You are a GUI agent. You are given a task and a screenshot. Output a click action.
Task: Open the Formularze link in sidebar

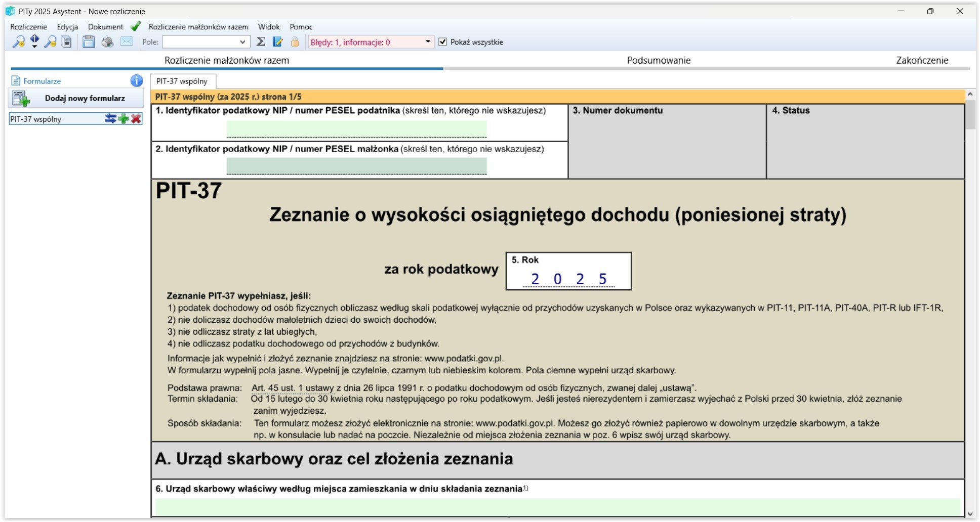[x=42, y=81]
